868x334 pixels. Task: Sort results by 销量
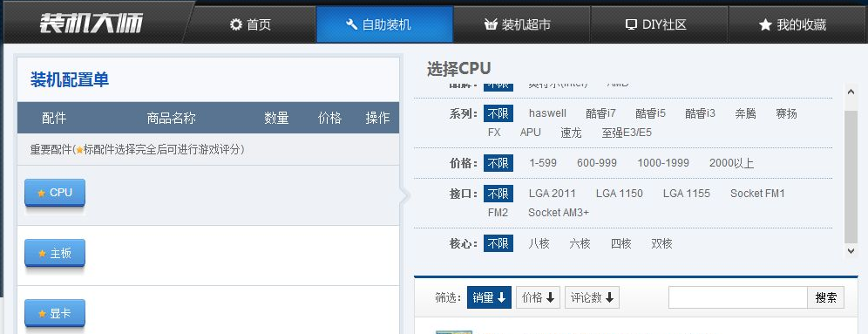click(489, 297)
